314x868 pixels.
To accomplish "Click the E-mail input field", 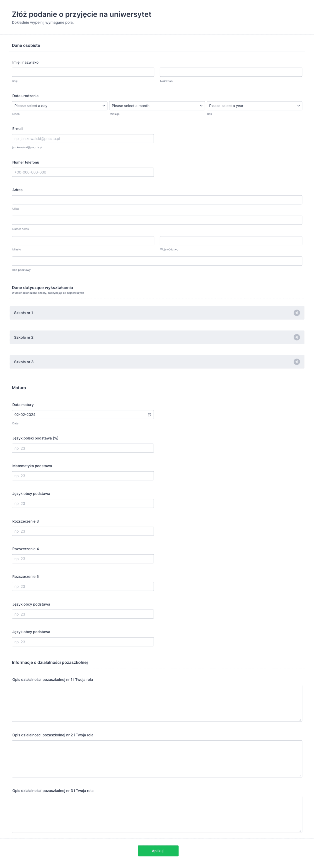I will (x=83, y=138).
